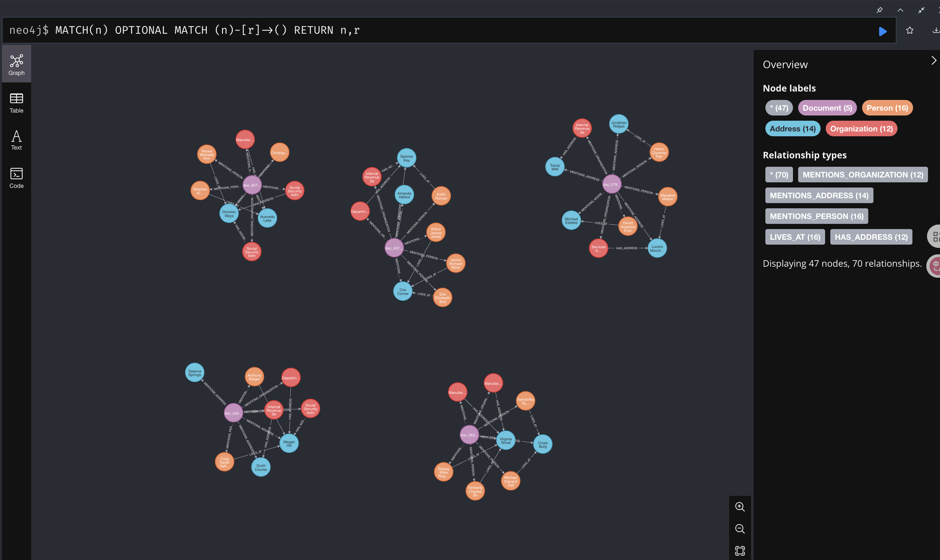Collapse the Overview panel chevron
The height and width of the screenshot is (560, 940).
933,61
